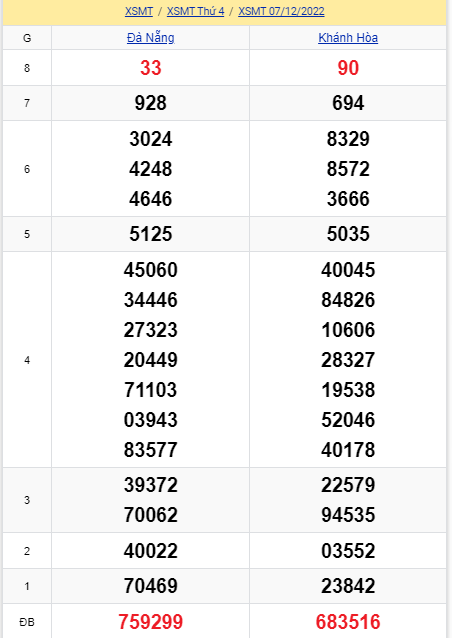Select Khánh Hòa prize 8 number 90

[348, 68]
